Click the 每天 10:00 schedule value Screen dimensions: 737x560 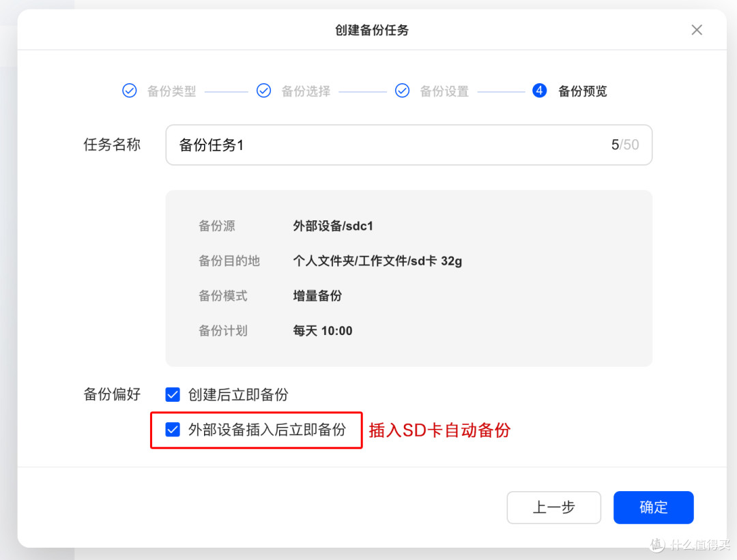click(322, 331)
